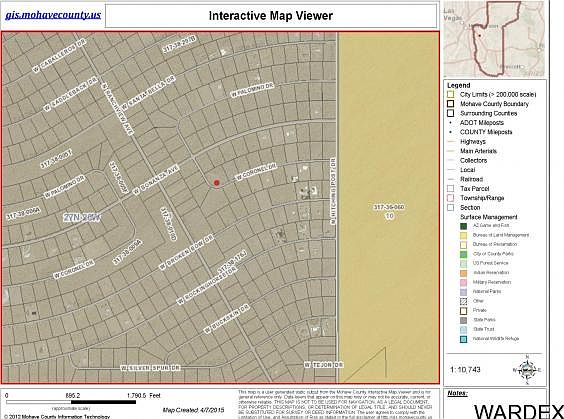The height and width of the screenshot is (419, 564).
Task: Click the 1:10,743 map scale text
Action: [465, 369]
